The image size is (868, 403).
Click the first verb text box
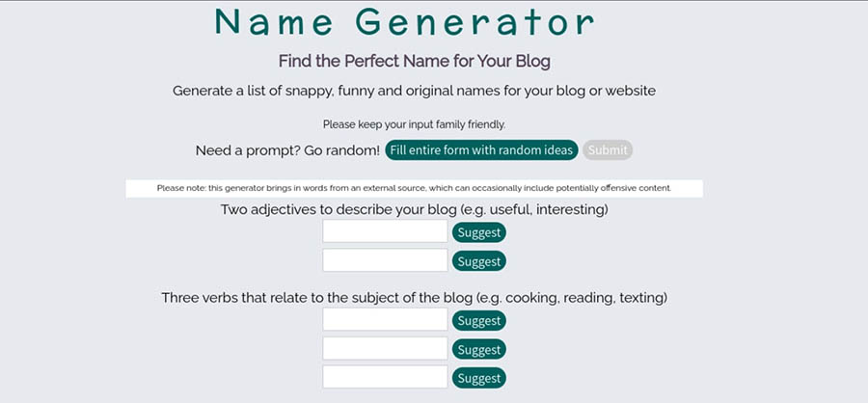tap(385, 320)
